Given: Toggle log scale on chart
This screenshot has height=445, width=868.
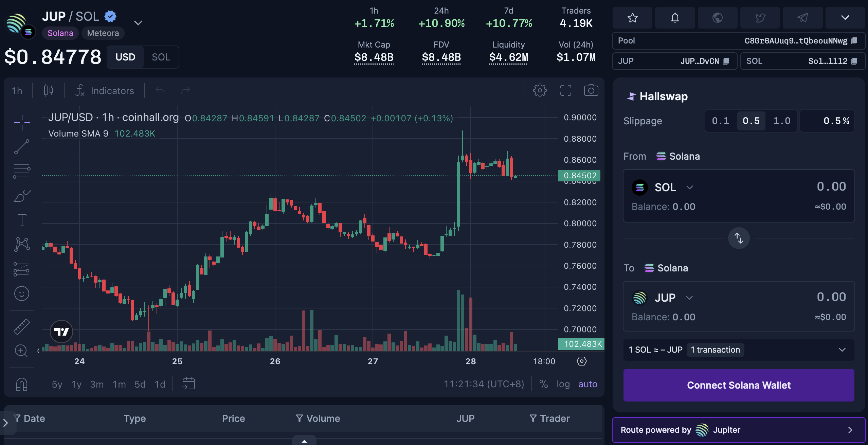Looking at the screenshot, I should [563, 384].
